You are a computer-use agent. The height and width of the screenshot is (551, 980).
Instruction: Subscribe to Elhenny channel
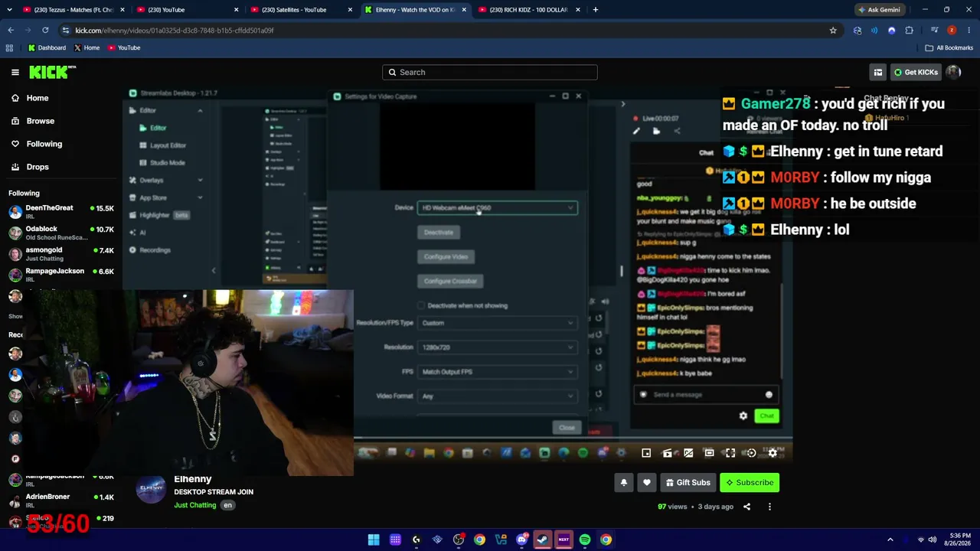750,483
